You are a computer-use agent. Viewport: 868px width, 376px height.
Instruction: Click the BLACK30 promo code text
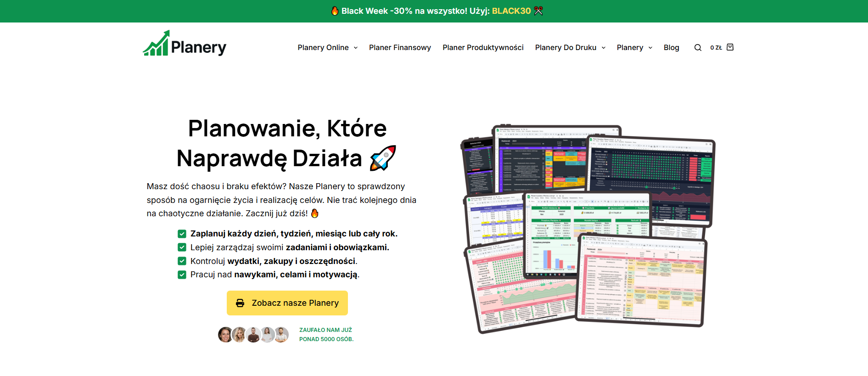511,11
